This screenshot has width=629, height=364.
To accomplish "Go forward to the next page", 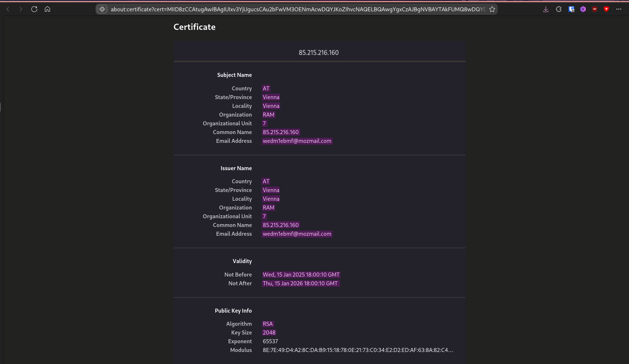I will tap(21, 9).
